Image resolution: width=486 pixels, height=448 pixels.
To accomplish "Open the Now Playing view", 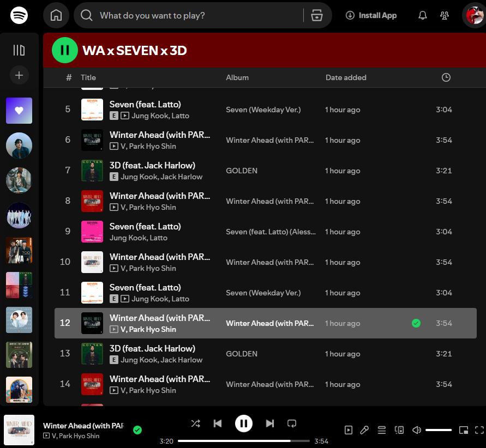I will click(x=349, y=429).
